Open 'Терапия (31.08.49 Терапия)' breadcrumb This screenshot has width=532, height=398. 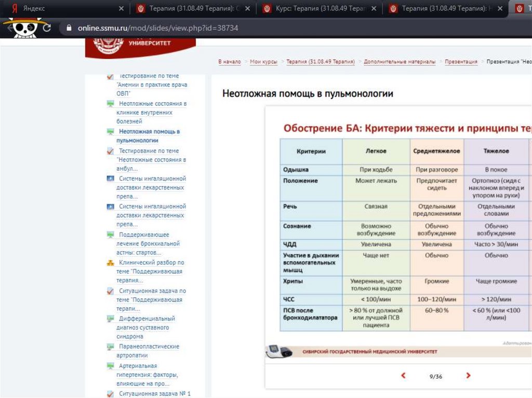[320, 62]
